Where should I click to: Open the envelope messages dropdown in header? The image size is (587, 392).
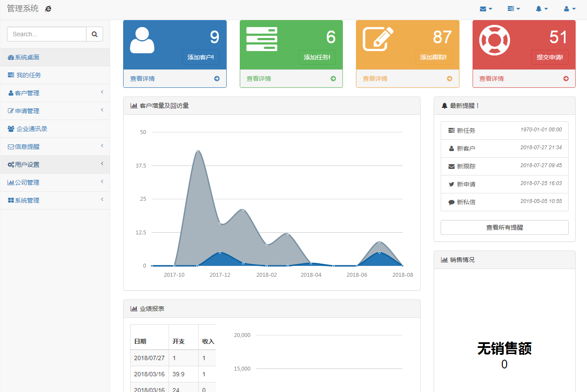486,9
